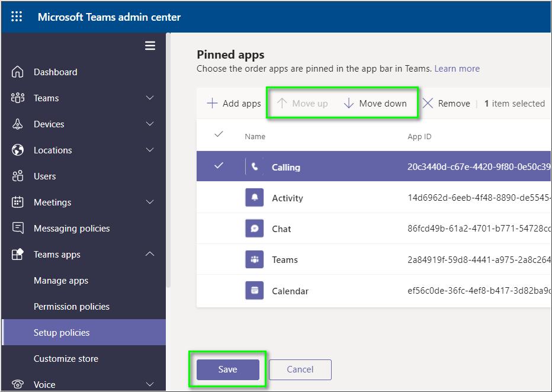Click the Chat app ID starting 86fcd49b
This screenshot has width=552, height=392.
[x=479, y=229]
